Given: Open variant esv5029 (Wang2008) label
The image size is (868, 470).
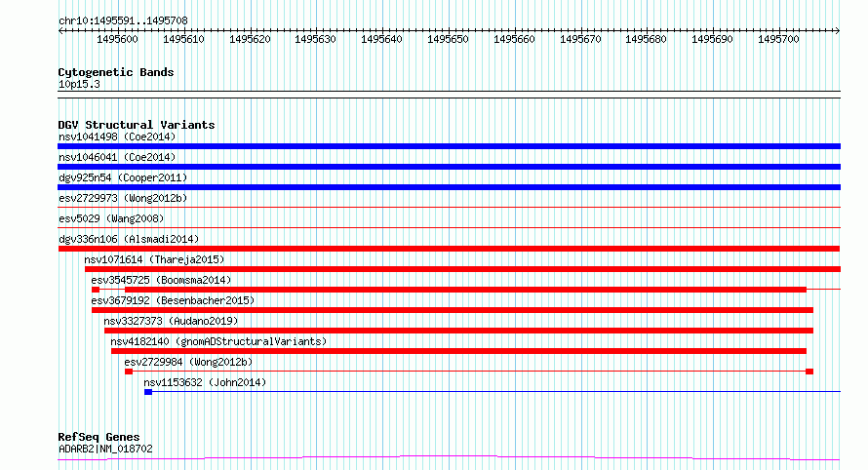Looking at the screenshot, I should 111,218.
